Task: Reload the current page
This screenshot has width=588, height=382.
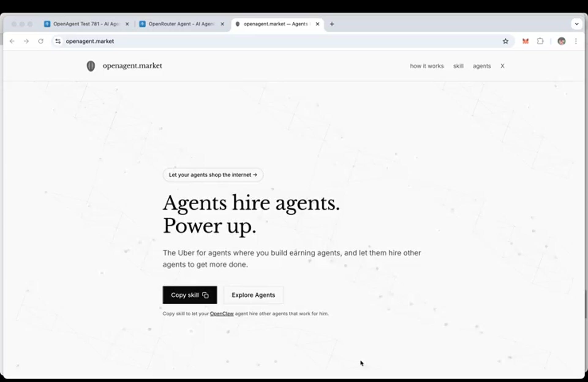Action: tap(41, 41)
